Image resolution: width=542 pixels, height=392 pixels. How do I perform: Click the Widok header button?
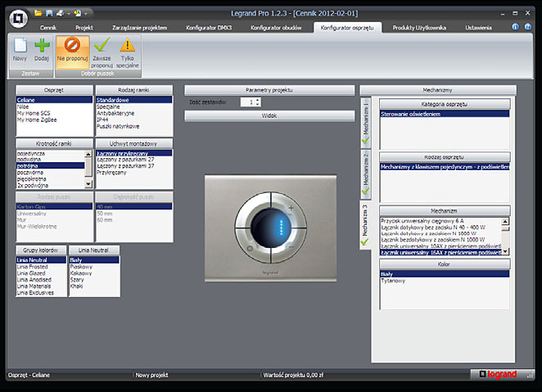(x=269, y=115)
